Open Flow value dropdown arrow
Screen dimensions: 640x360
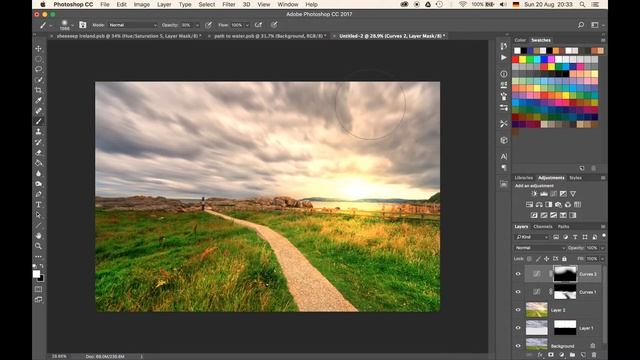pos(247,25)
